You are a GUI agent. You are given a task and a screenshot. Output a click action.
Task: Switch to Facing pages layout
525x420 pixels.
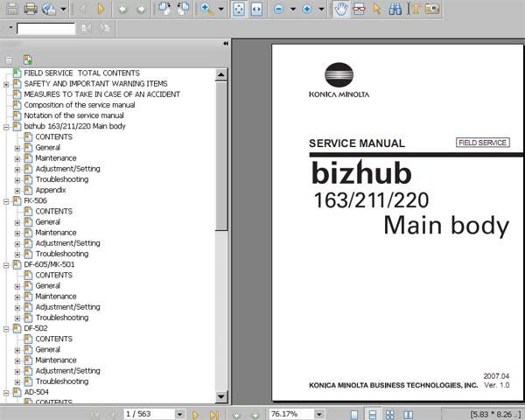[x=408, y=415]
